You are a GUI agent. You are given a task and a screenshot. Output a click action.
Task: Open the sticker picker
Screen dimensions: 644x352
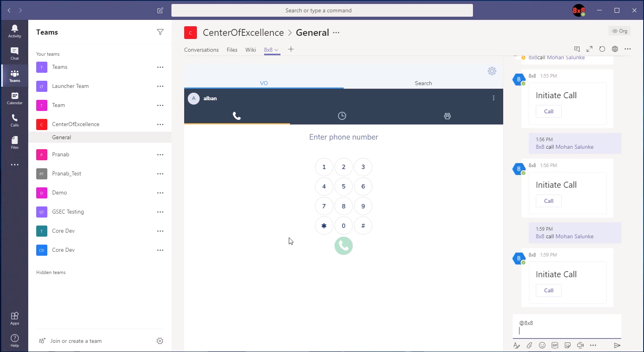click(568, 345)
